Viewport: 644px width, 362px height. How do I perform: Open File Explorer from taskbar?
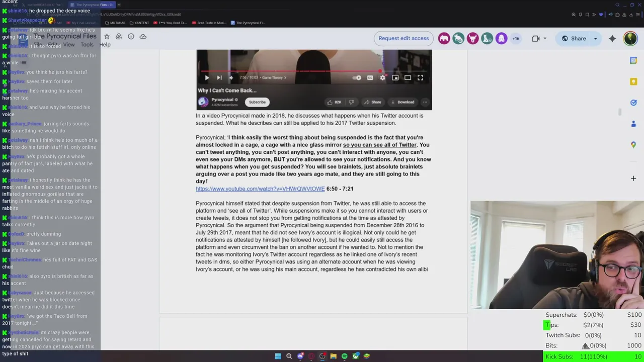[333, 356]
